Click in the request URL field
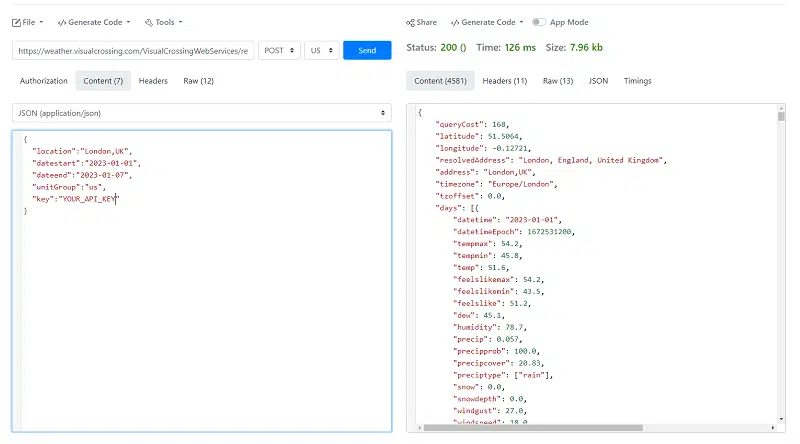The image size is (800, 444). pyautogui.click(x=133, y=50)
